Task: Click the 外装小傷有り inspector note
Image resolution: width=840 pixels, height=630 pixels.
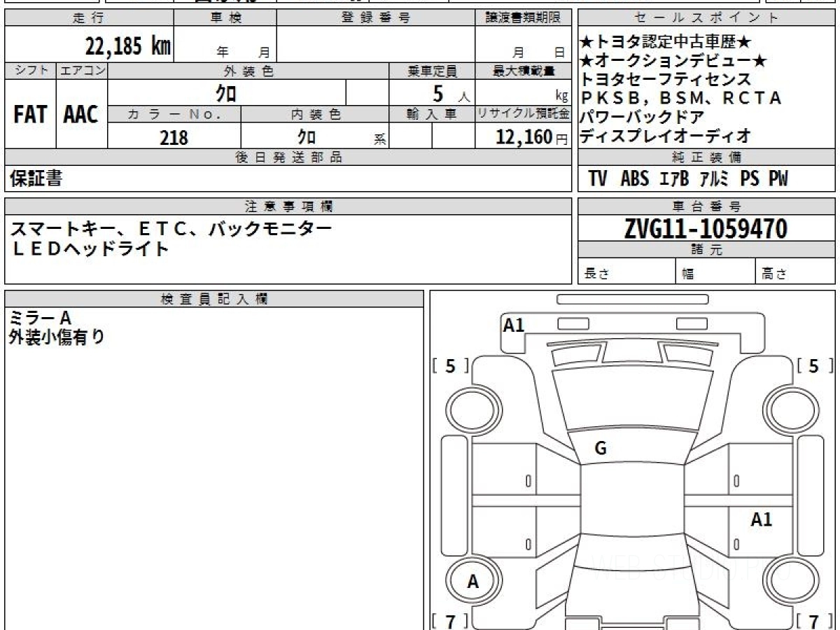Action: [x=57, y=337]
